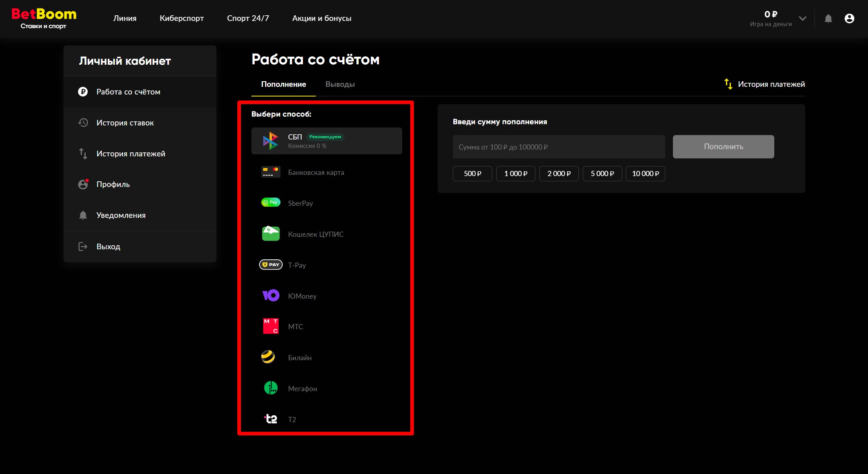Pick the Билайн payment icon
The image size is (868, 474).
(x=268, y=357)
